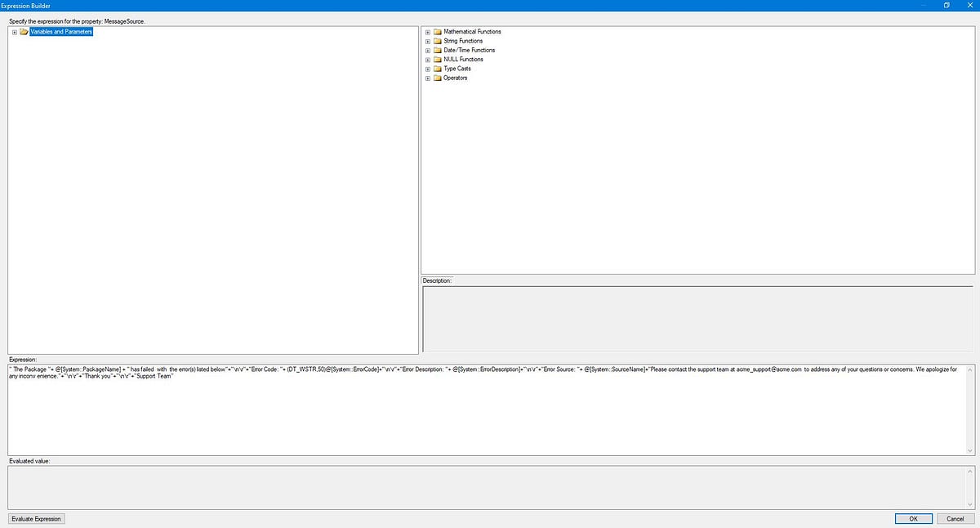Expand the Operators node
This screenshot has width=980, height=528.
(x=428, y=78)
